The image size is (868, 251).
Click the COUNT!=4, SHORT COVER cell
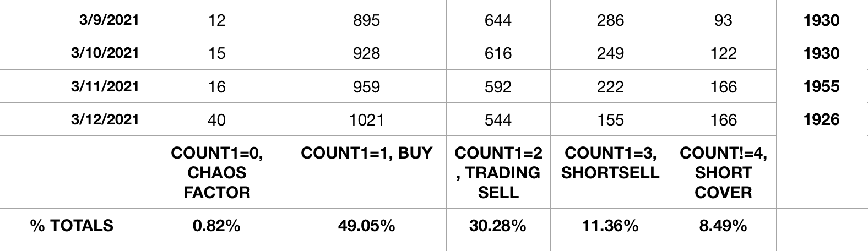click(723, 172)
